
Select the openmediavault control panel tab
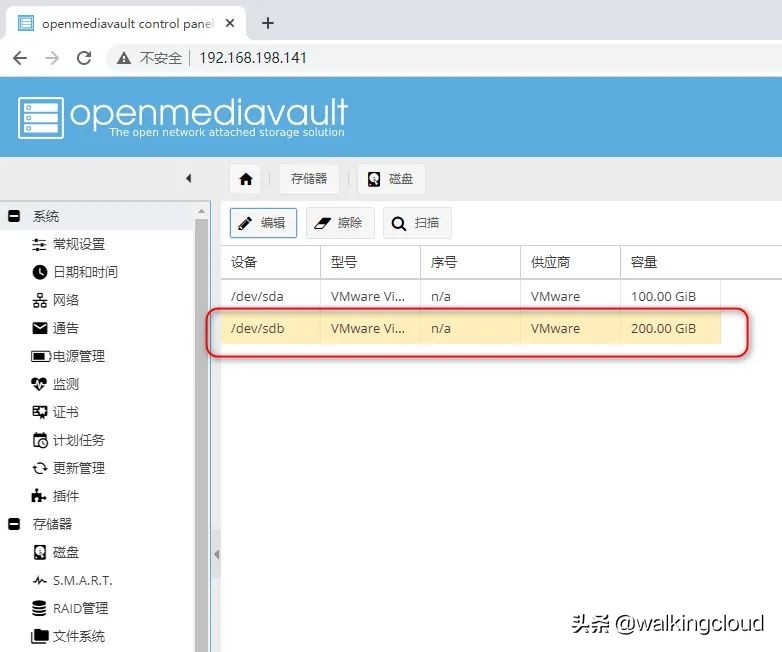coord(126,23)
